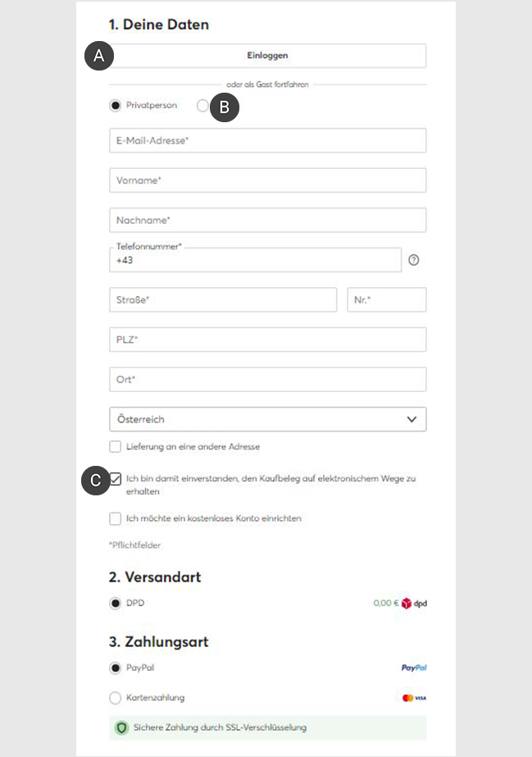Click the Mastercard Visa card logos
532x757 pixels.
tap(414, 698)
